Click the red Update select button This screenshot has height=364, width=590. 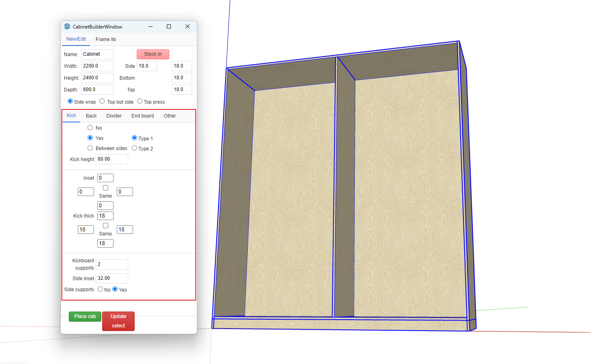pyautogui.click(x=118, y=321)
